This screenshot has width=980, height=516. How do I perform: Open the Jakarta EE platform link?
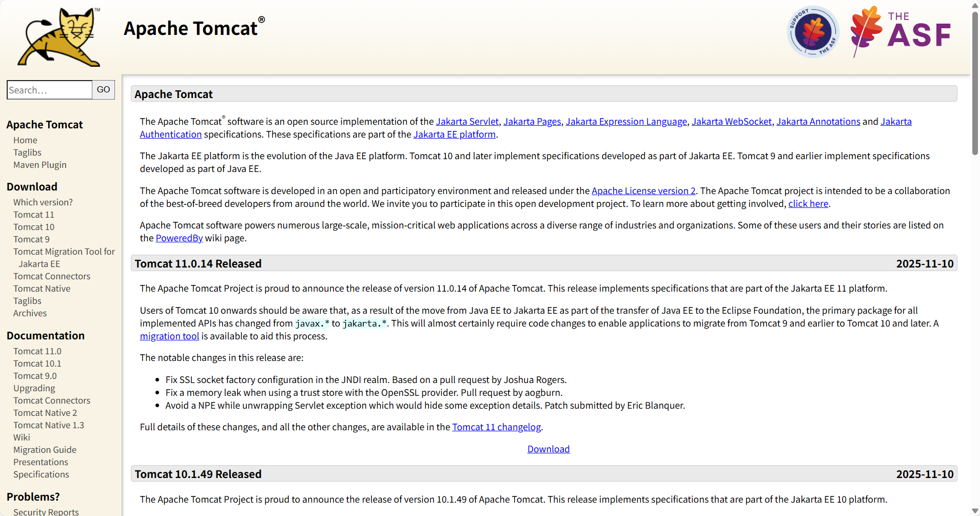[455, 135]
